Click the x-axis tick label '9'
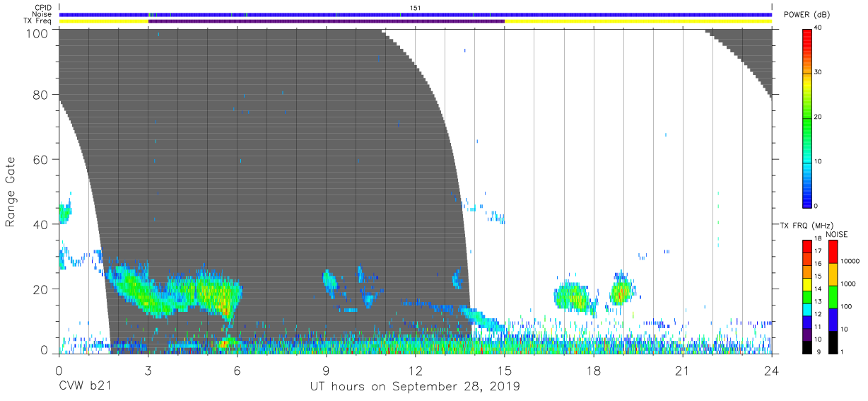The image size is (868, 401). (x=326, y=370)
